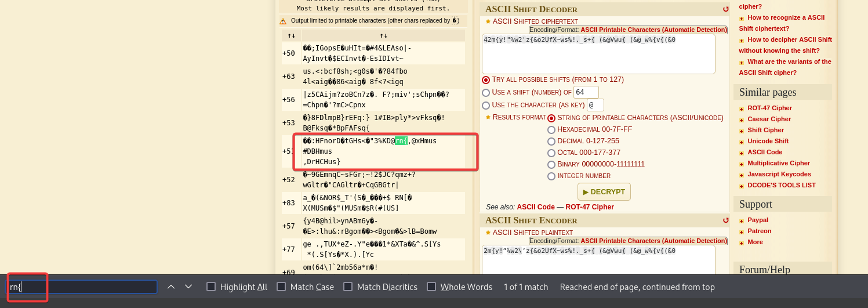Open DCODE'S TOOLS LIST link

click(x=782, y=185)
